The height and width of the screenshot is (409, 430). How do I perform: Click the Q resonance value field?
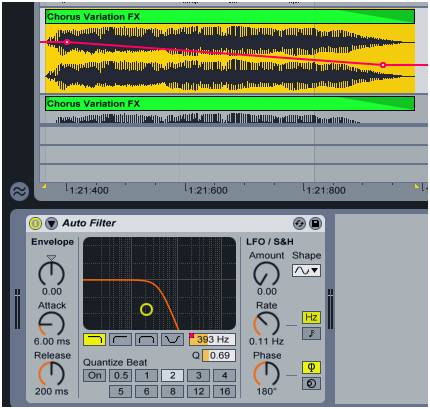219,355
